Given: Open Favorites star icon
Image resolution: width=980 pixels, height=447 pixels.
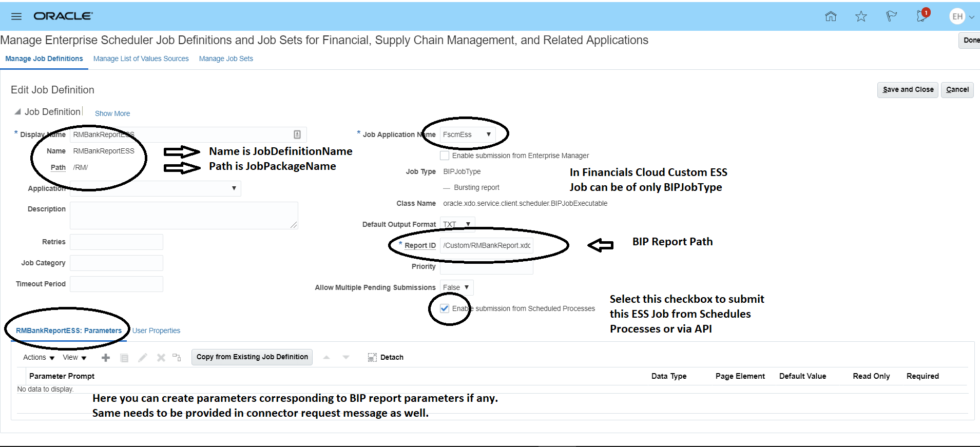Looking at the screenshot, I should 861,16.
